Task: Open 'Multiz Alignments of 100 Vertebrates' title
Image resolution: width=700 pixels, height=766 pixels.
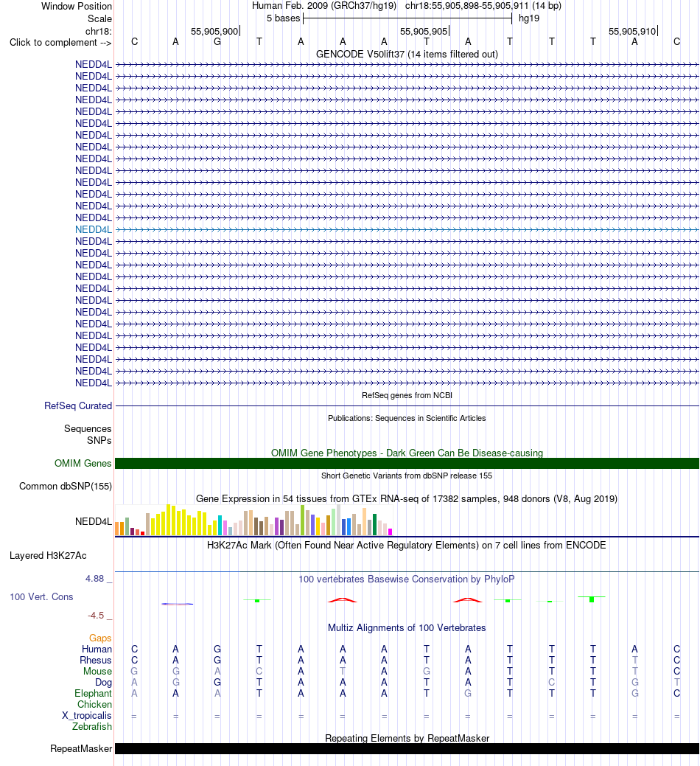Action: (407, 627)
